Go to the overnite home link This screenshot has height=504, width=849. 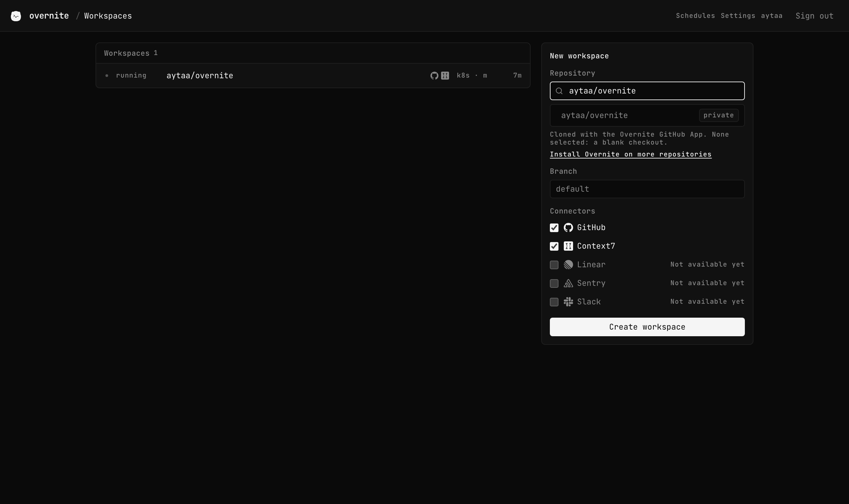coord(49,16)
